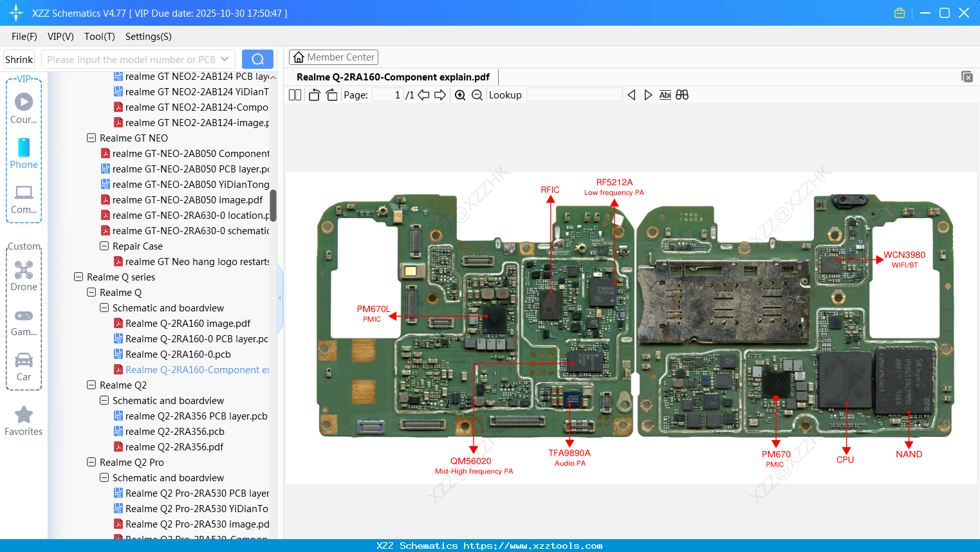Open the File(F) menu

click(x=24, y=37)
